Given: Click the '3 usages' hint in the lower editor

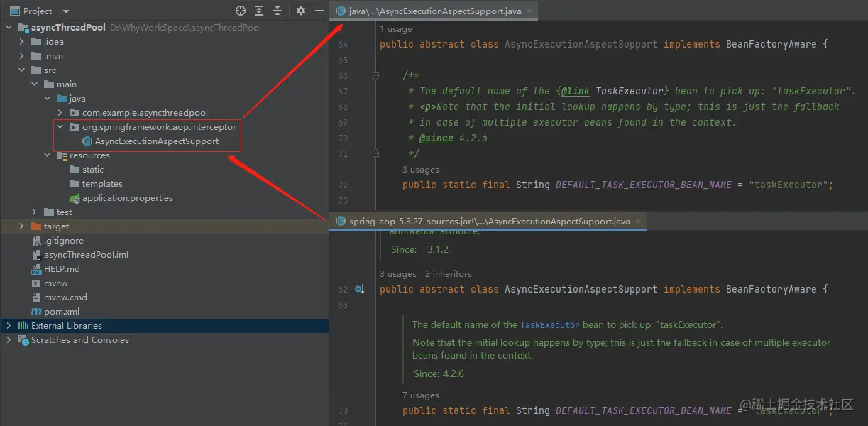Looking at the screenshot, I should (398, 273).
